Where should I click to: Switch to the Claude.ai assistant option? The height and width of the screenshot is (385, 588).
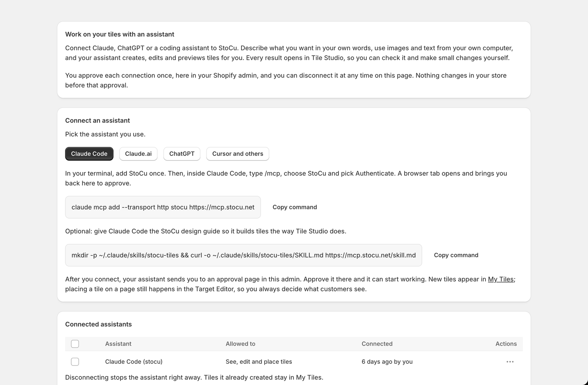[x=138, y=154]
